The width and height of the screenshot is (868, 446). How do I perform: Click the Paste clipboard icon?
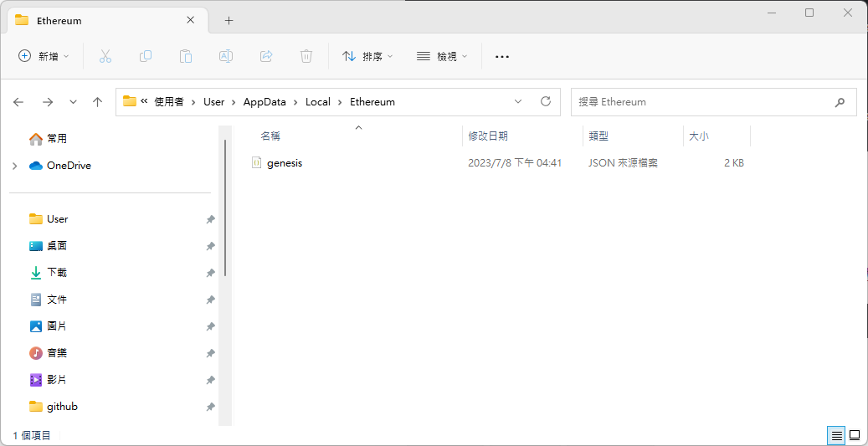186,56
